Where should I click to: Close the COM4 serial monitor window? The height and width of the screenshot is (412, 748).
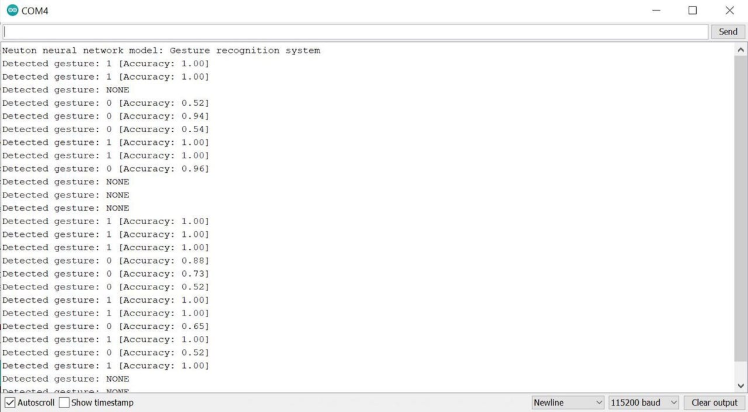coord(729,10)
